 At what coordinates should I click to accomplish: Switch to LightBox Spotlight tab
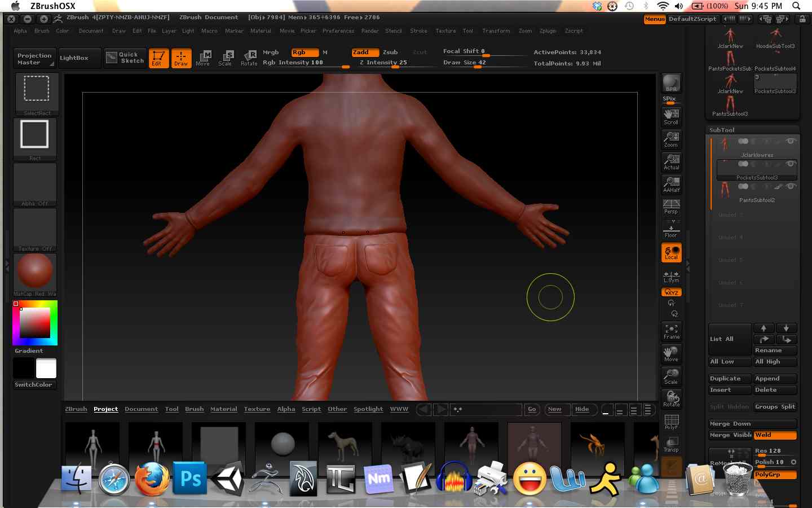(x=368, y=409)
